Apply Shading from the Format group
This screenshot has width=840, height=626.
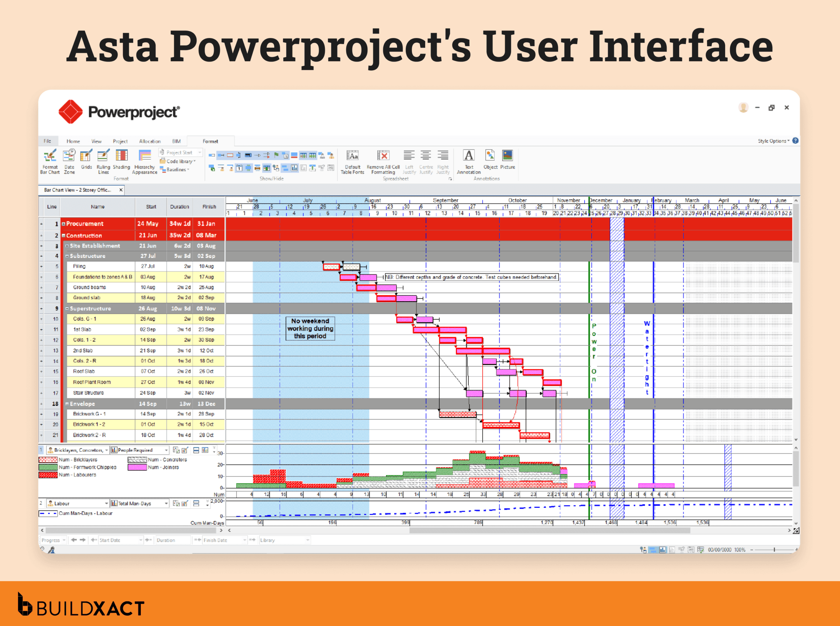tap(121, 161)
